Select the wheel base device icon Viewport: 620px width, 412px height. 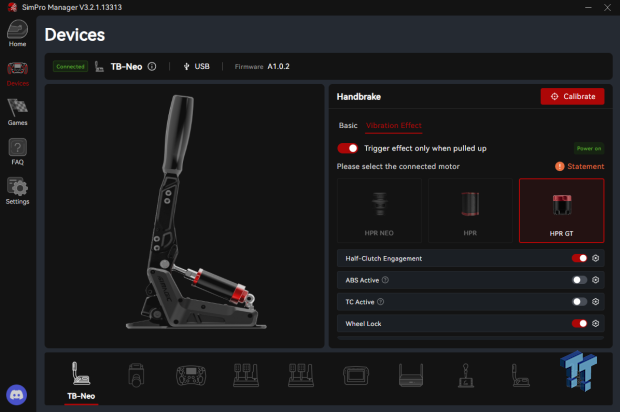click(136, 375)
